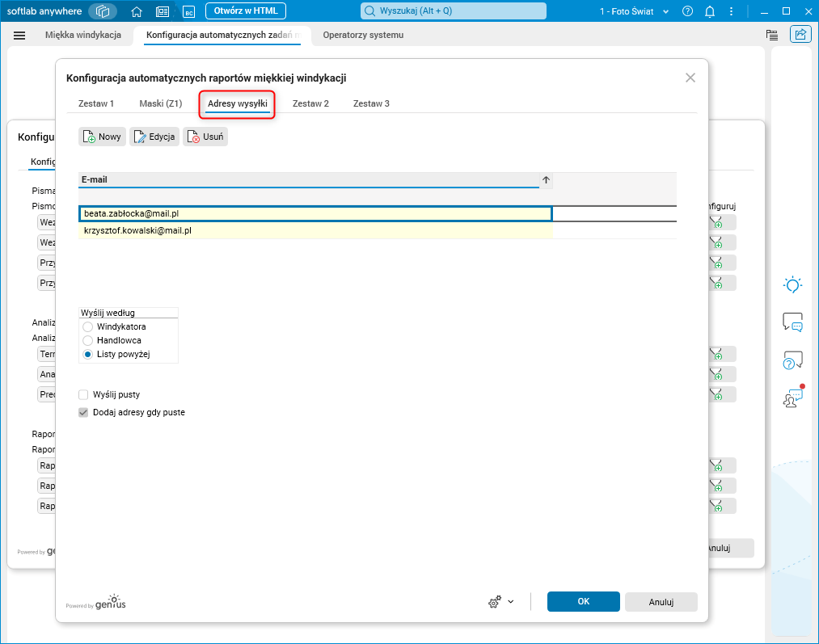Click the bottom filter-add icon in background window
The height and width of the screenshot is (644, 819).
pyautogui.click(x=722, y=506)
